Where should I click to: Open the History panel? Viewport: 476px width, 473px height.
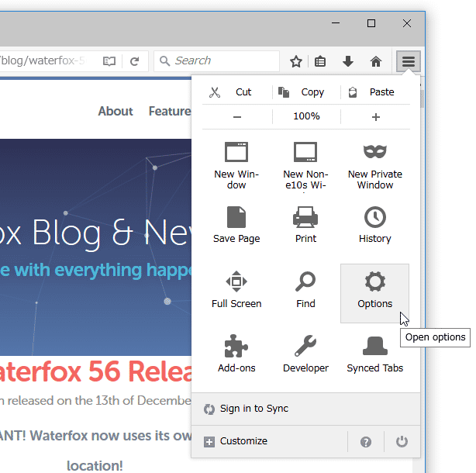[375, 225]
